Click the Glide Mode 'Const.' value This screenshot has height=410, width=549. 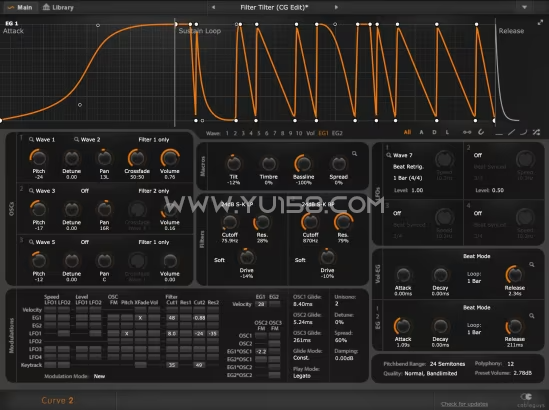pyautogui.click(x=301, y=358)
